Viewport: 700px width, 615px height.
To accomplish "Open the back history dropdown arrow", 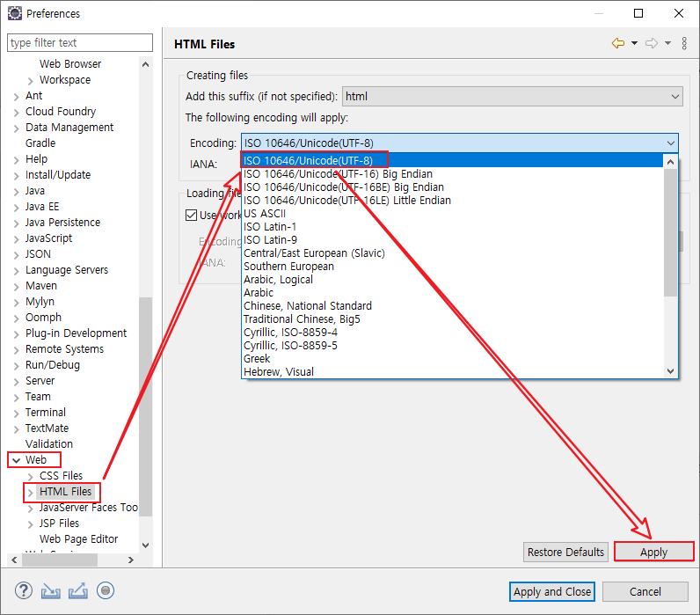I will tap(634, 43).
